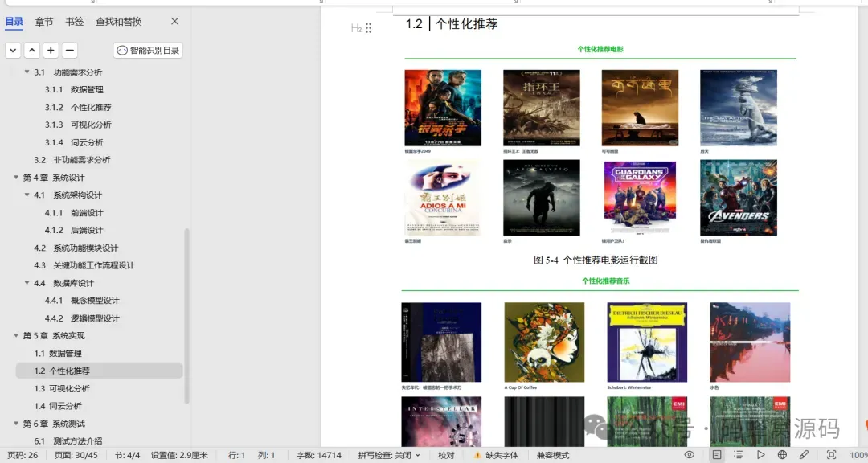Collapse the 4.4 数据库设计 node
Image resolution: width=868 pixels, height=463 pixels.
[x=27, y=283]
